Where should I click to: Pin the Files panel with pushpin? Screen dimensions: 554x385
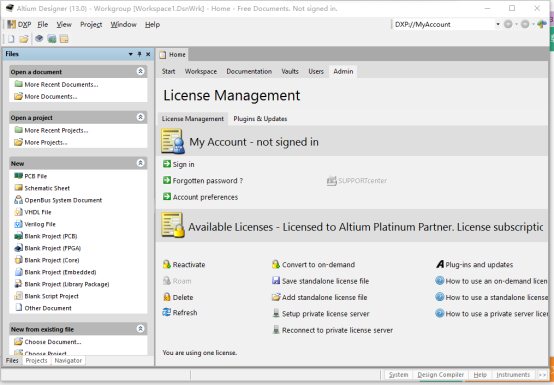[x=140, y=54]
